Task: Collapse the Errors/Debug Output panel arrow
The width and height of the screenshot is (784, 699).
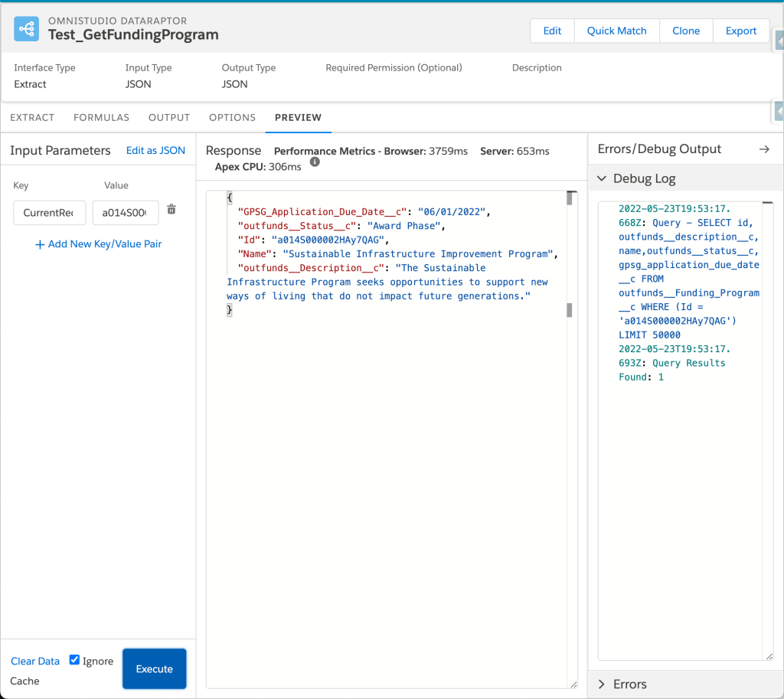Action: 763,149
